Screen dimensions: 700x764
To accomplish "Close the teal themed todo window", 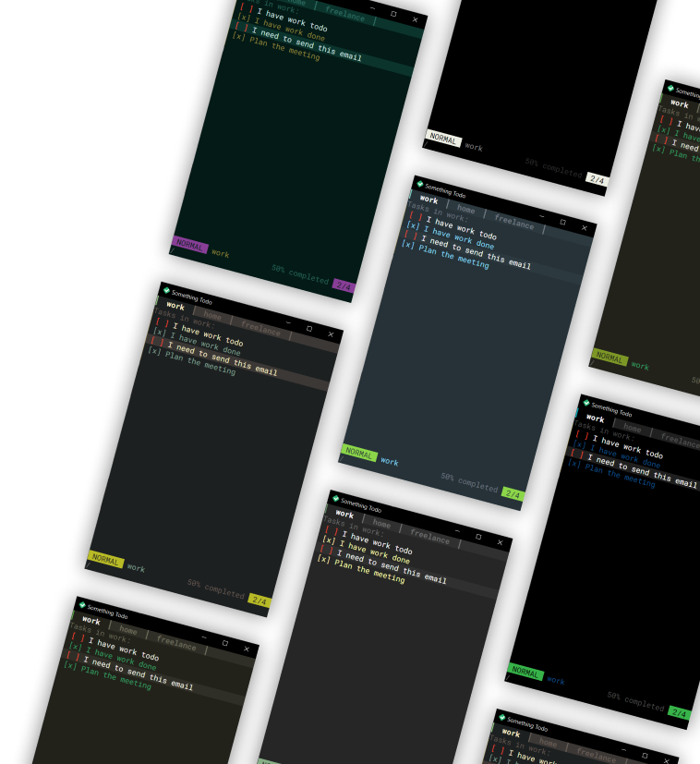I will [415, 19].
